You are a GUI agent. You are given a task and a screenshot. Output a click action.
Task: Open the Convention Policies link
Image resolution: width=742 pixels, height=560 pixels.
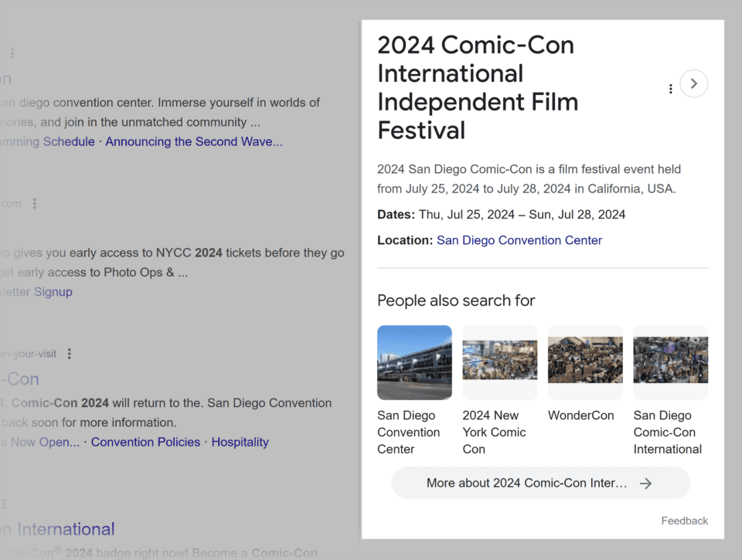(x=145, y=442)
